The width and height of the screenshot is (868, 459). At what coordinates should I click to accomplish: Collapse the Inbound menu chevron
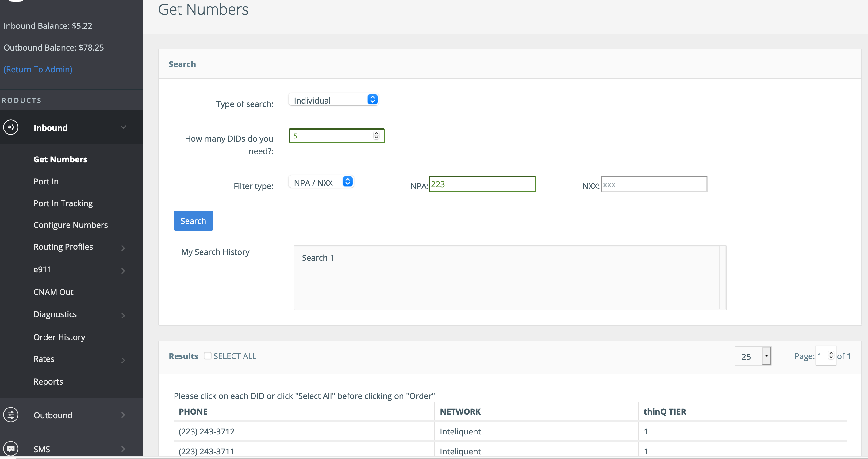[123, 127]
